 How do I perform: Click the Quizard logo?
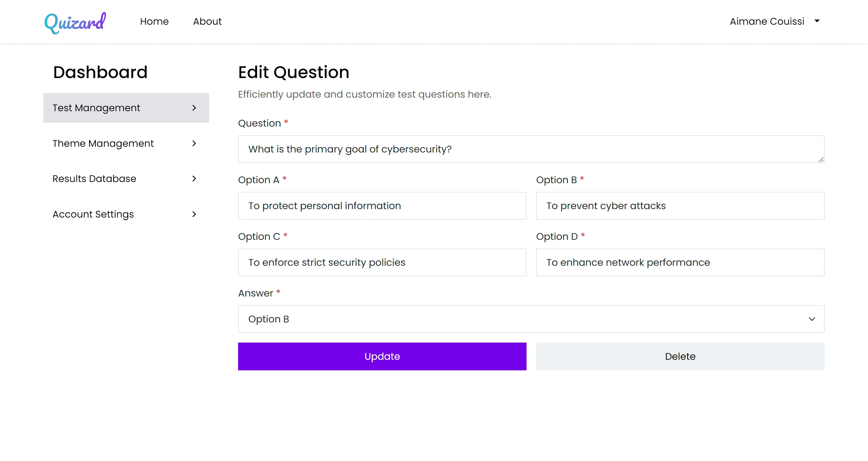[75, 23]
